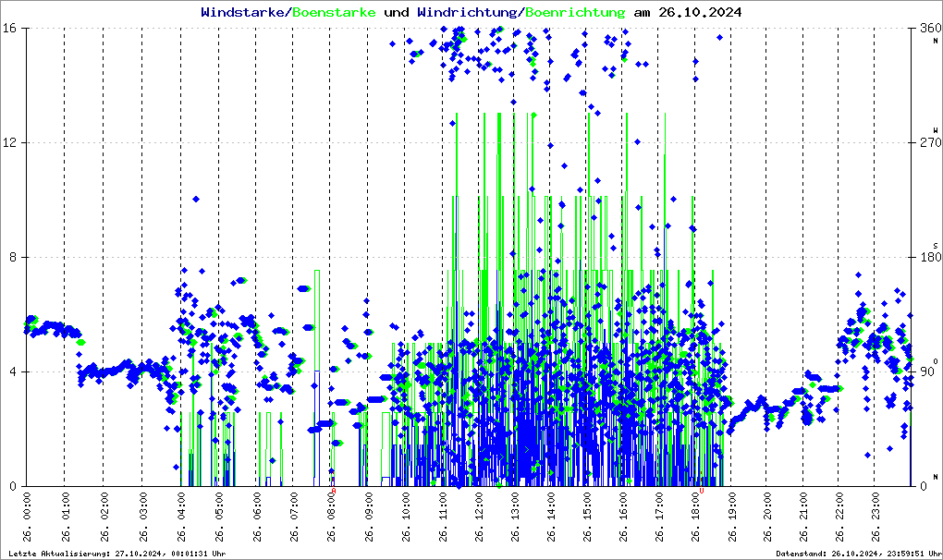Click the right axis value 270
The image size is (943, 560).
pos(930,142)
